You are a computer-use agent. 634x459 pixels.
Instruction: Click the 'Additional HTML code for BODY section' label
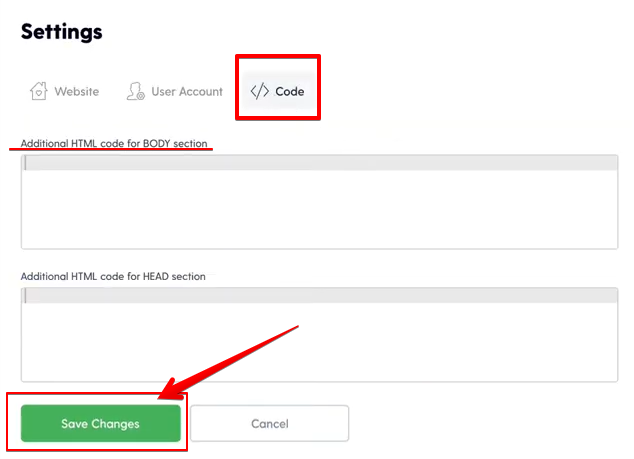[114, 144]
